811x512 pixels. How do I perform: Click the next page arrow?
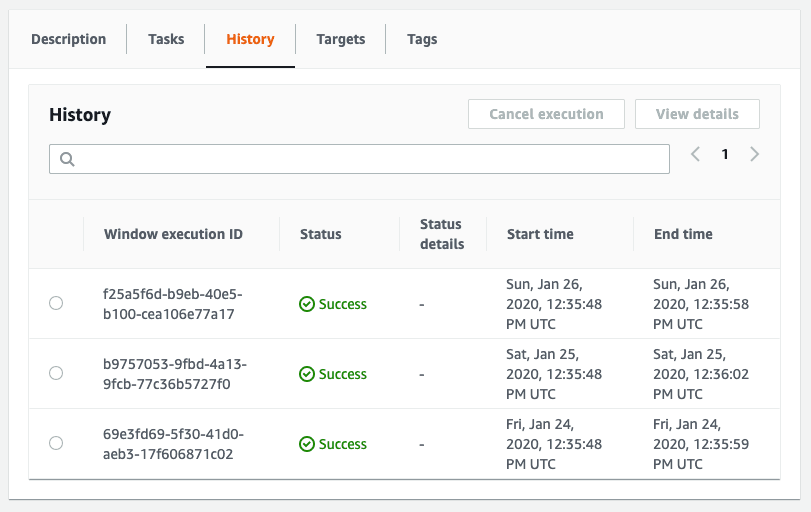click(755, 155)
